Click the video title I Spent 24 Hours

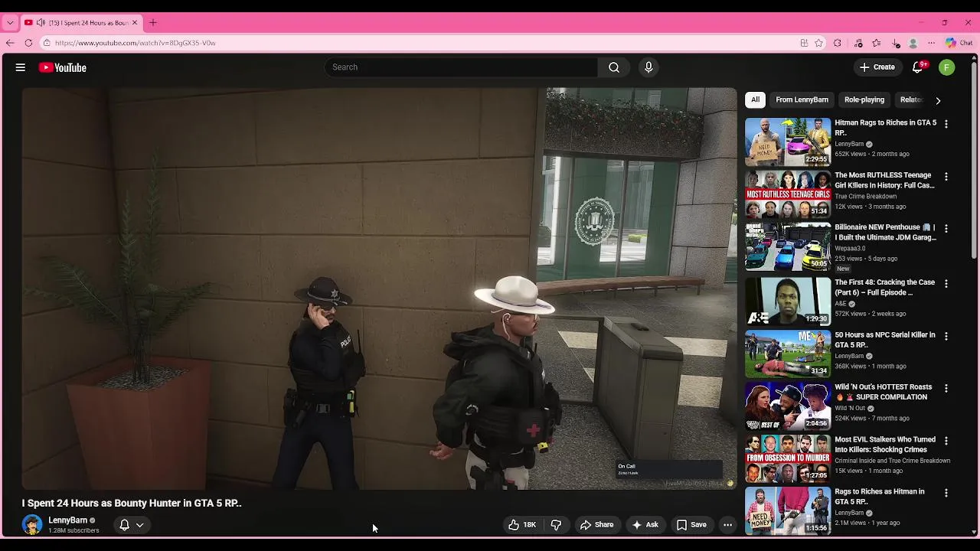(132, 504)
